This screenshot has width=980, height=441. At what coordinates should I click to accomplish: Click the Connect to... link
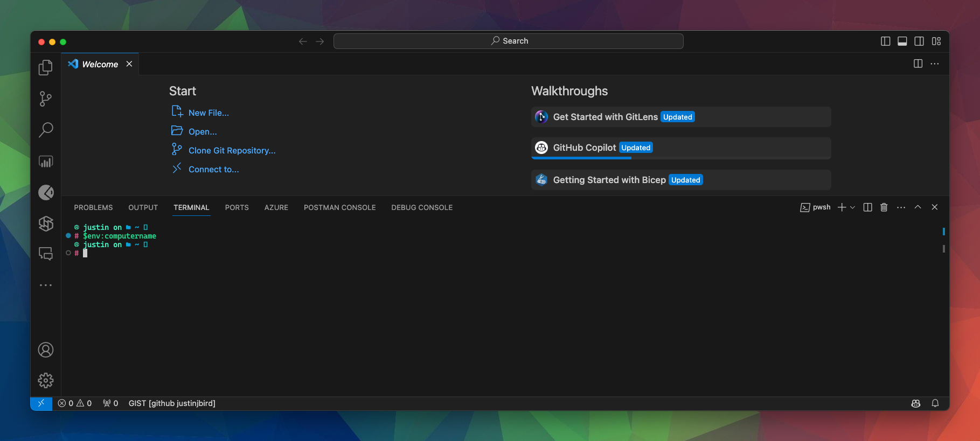click(213, 169)
